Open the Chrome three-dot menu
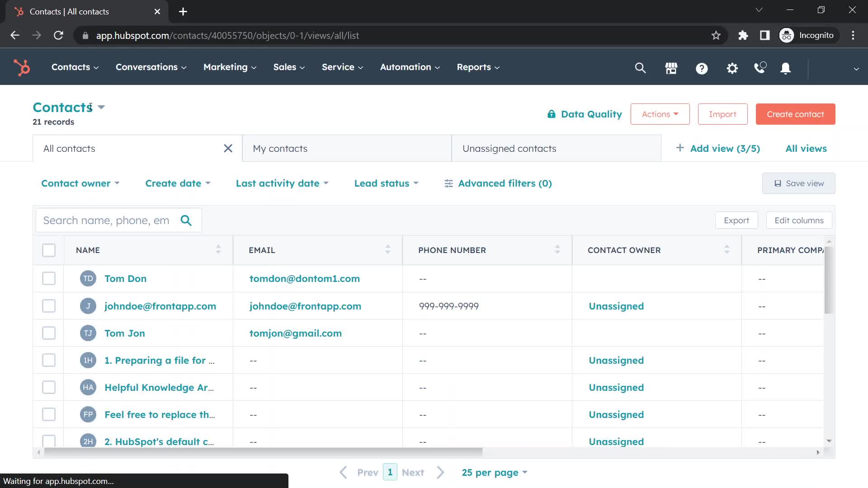Image resolution: width=868 pixels, height=488 pixels. pyautogui.click(x=853, y=35)
